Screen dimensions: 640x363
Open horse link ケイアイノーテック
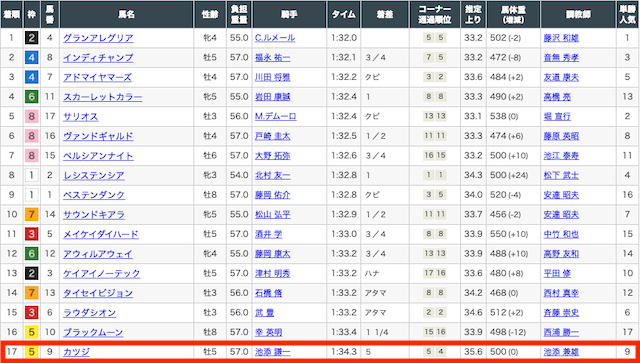click(x=102, y=273)
